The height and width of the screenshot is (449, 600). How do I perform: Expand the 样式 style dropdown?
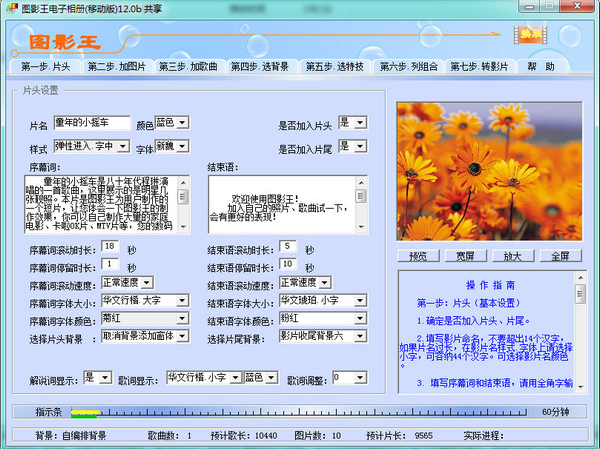pyautogui.click(x=125, y=147)
